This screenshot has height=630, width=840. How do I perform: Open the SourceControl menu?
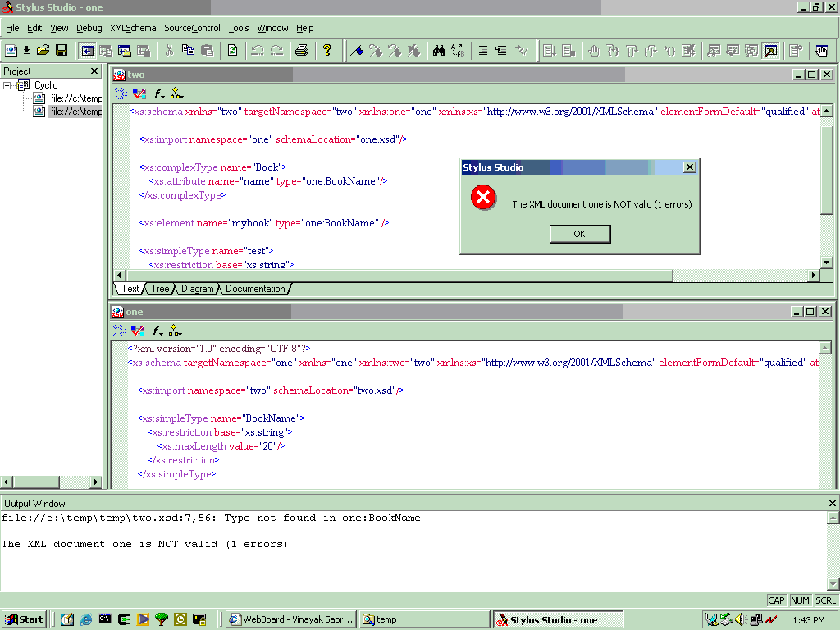pyautogui.click(x=192, y=28)
